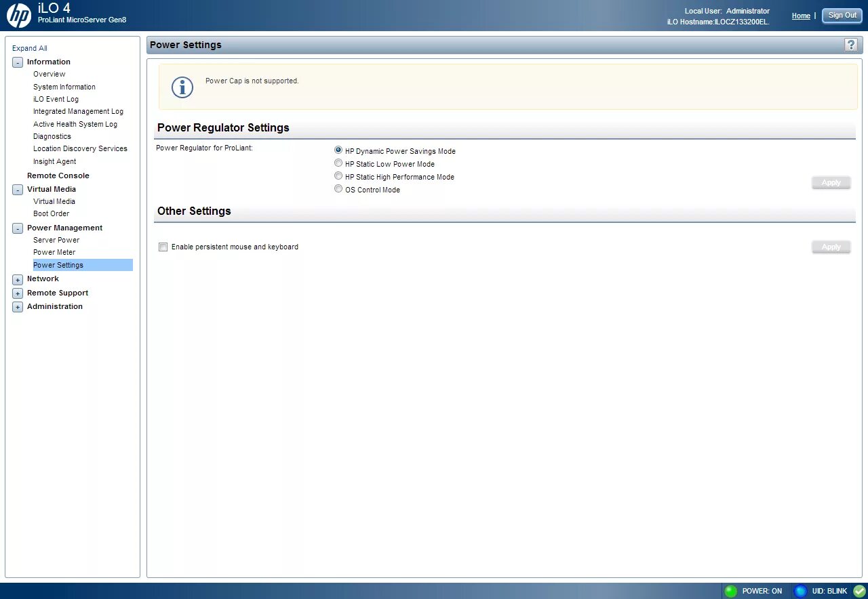Open the Home link

[x=801, y=16]
